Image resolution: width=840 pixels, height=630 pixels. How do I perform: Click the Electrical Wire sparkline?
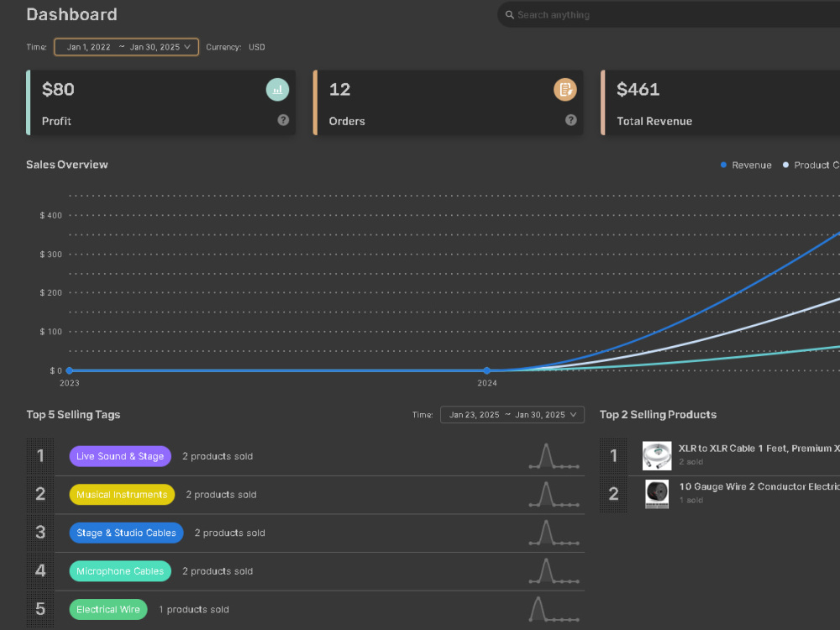click(x=554, y=610)
